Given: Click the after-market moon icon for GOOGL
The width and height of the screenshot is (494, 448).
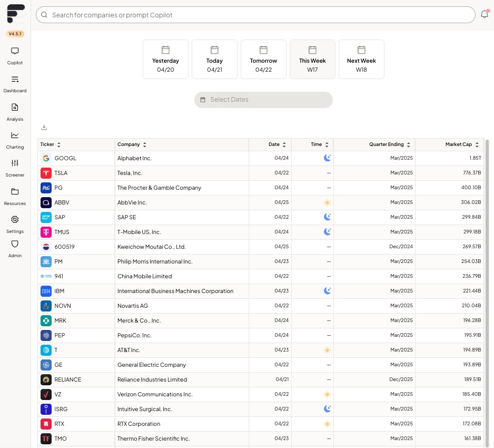Looking at the screenshot, I should [328, 158].
